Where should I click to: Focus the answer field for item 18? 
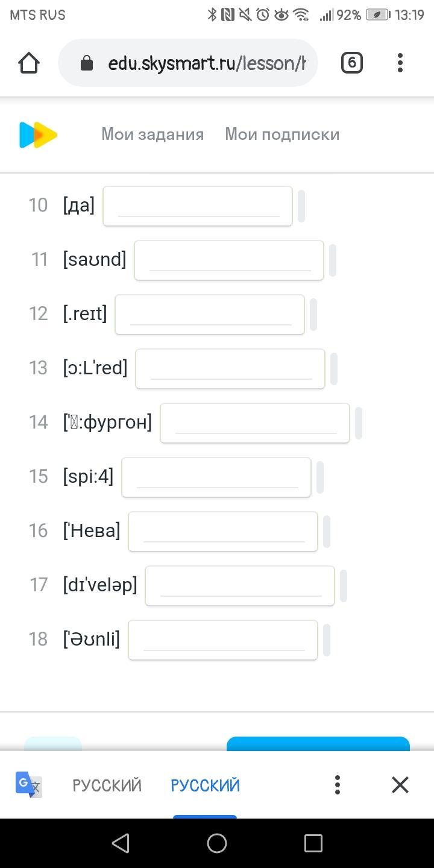pyautogui.click(x=223, y=640)
